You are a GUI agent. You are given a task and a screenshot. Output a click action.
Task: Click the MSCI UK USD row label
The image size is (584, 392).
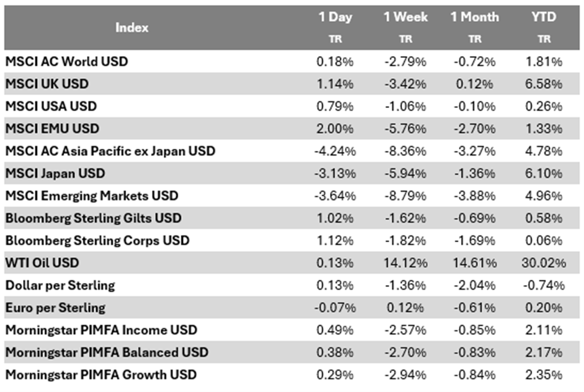[x=47, y=84]
